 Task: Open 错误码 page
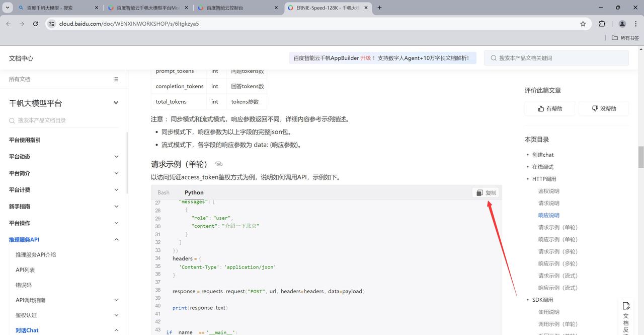coord(24,285)
